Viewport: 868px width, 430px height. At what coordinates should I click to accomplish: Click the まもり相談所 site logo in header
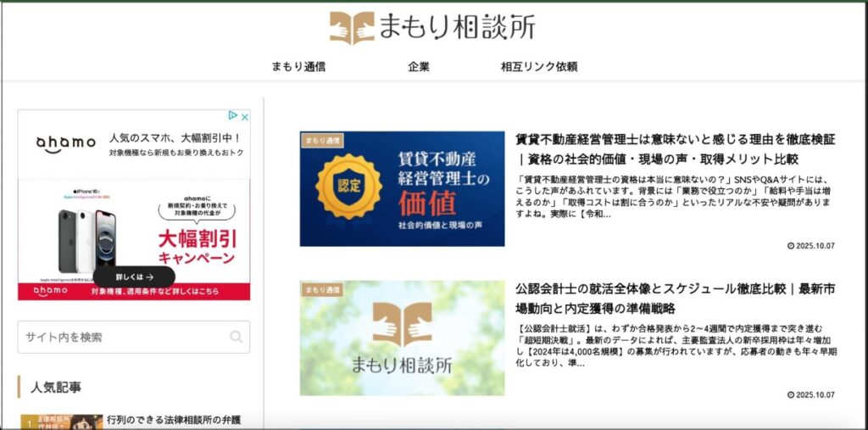432,28
